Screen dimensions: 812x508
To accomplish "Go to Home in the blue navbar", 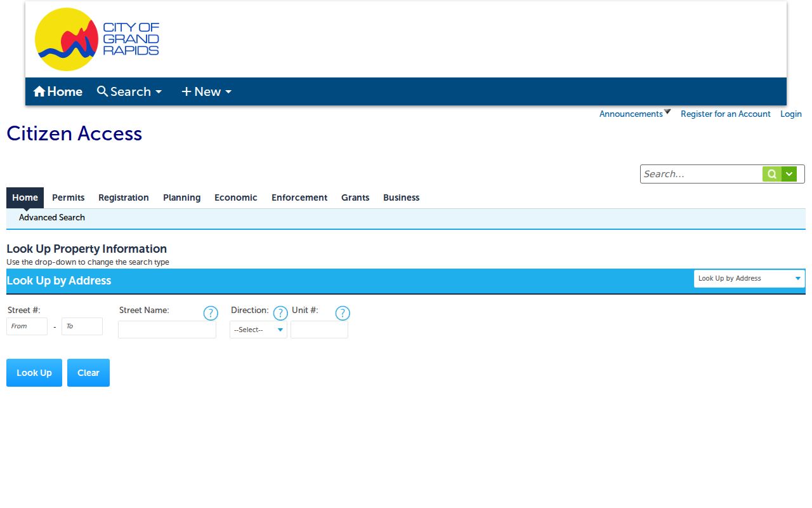I will 58,91.
